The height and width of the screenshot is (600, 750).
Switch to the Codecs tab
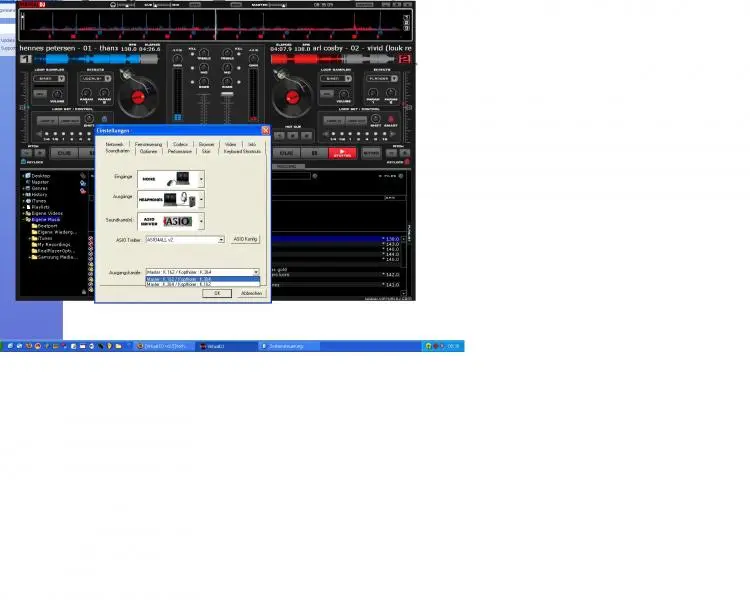[x=180, y=144]
